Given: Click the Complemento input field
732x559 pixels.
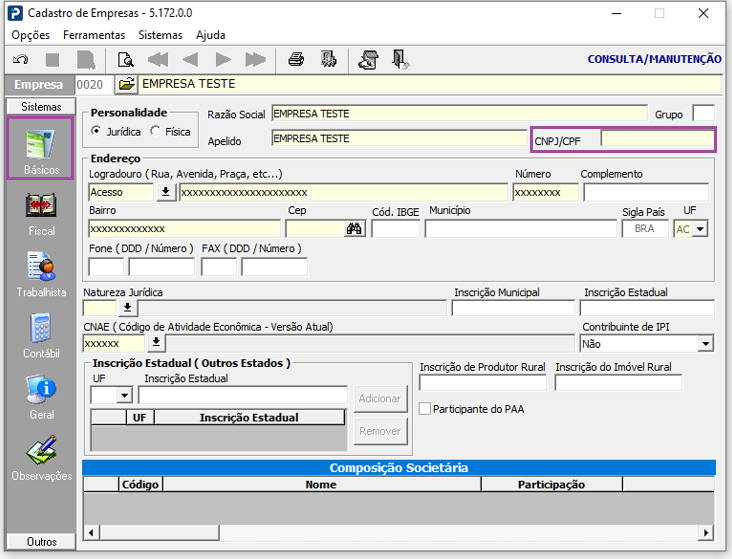Looking at the screenshot, I should (646, 192).
